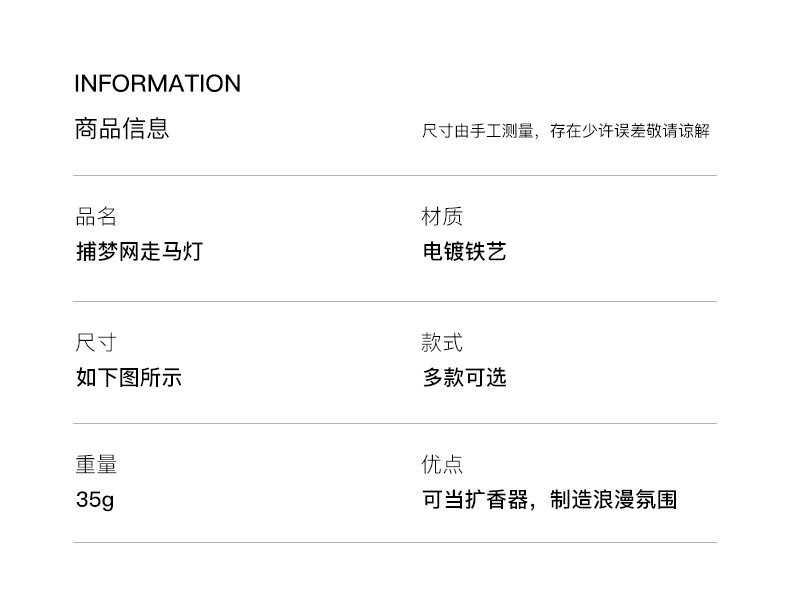Click the divider line below 捕梦网走马灯
This screenshot has width=790, height=601.
(x=395, y=302)
